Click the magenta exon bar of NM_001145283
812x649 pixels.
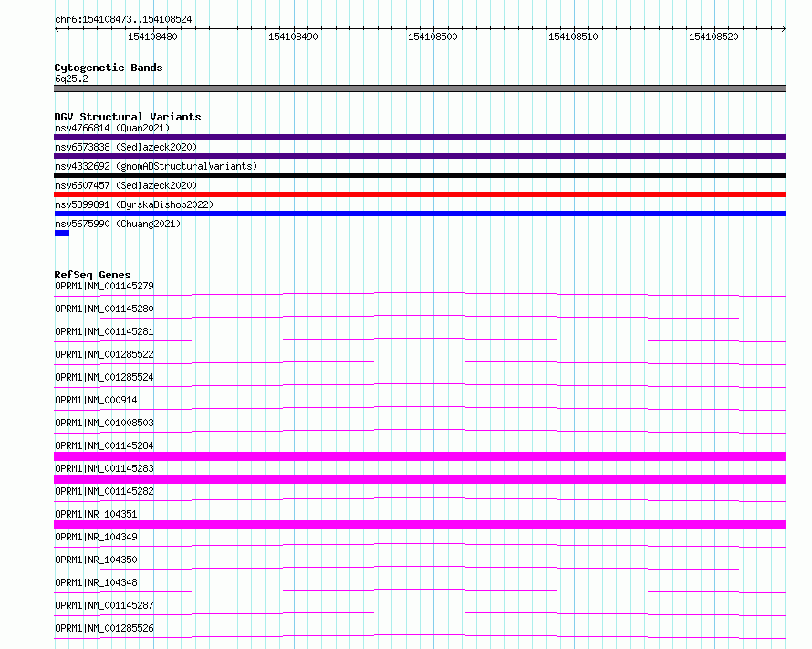tap(420, 479)
